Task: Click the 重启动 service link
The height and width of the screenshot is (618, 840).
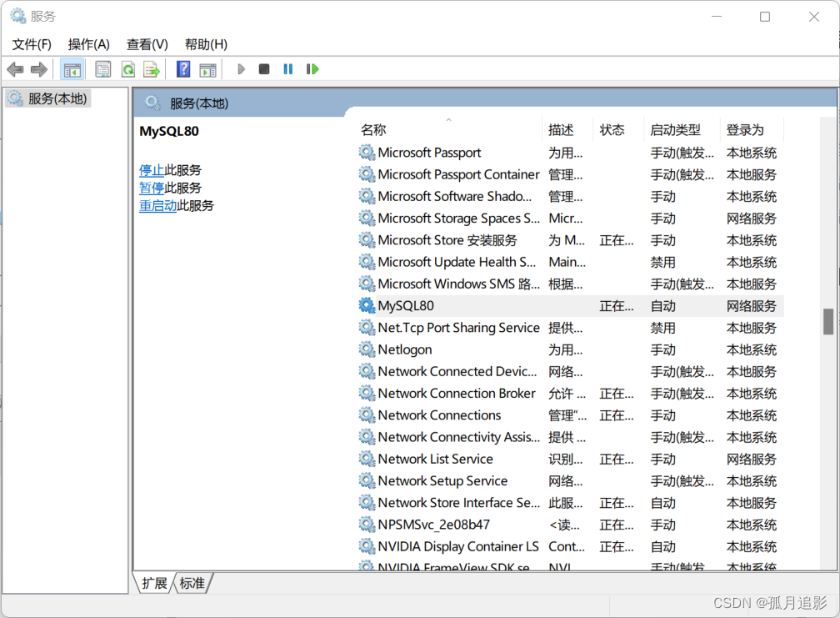Action: coord(158,206)
